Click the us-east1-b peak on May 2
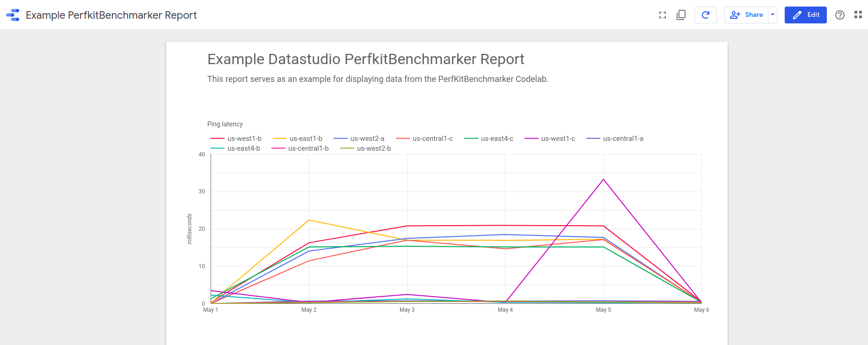This screenshot has width=868, height=345. pyautogui.click(x=309, y=220)
